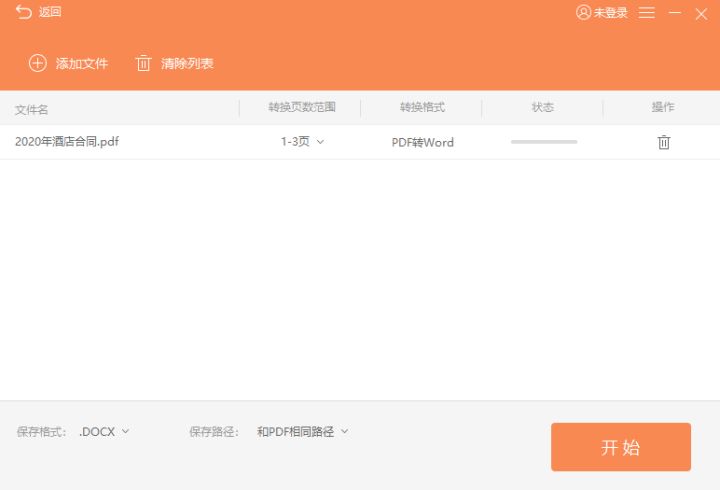Click the add file plus icon
This screenshot has width=720, height=490.
38,63
